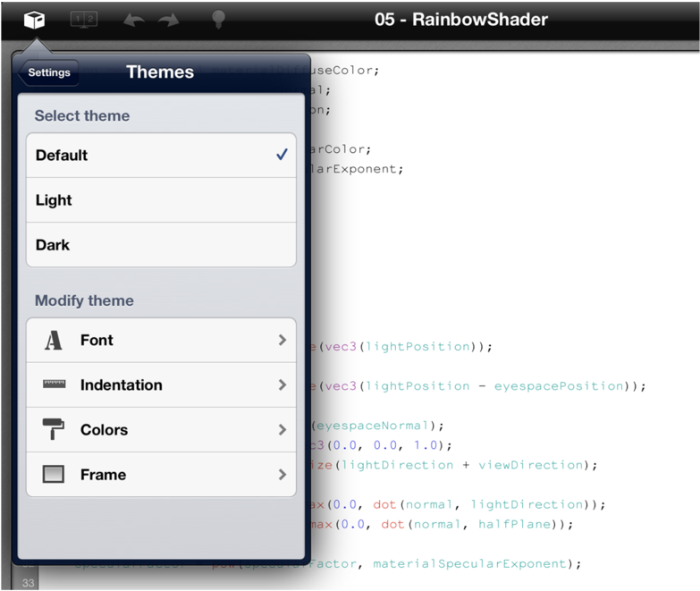Expand Font settings via its chevron
700x591 pixels.
coord(282,340)
